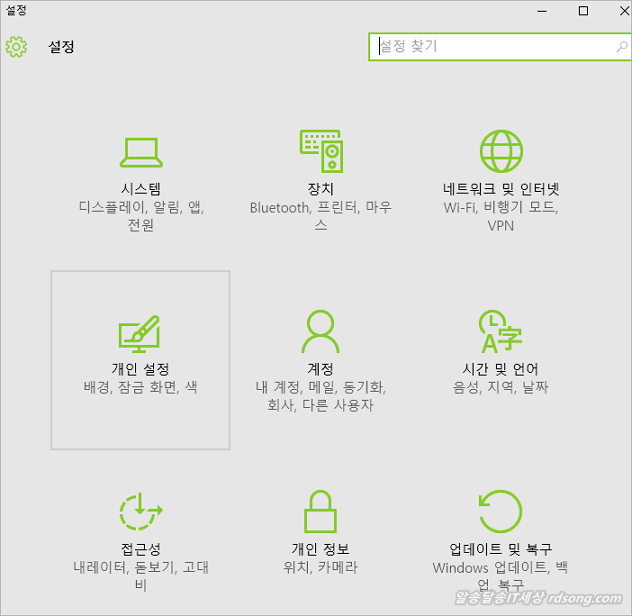Viewport: 632px width, 616px height.
Task: Open 시간 및 언어 clock icon
Action: tap(501, 333)
